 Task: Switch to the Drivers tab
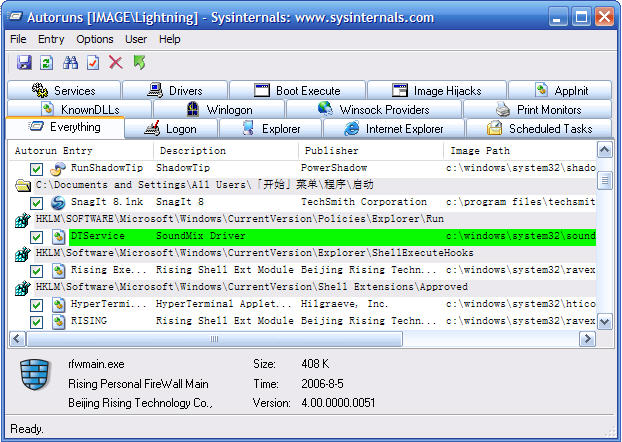coord(175,90)
